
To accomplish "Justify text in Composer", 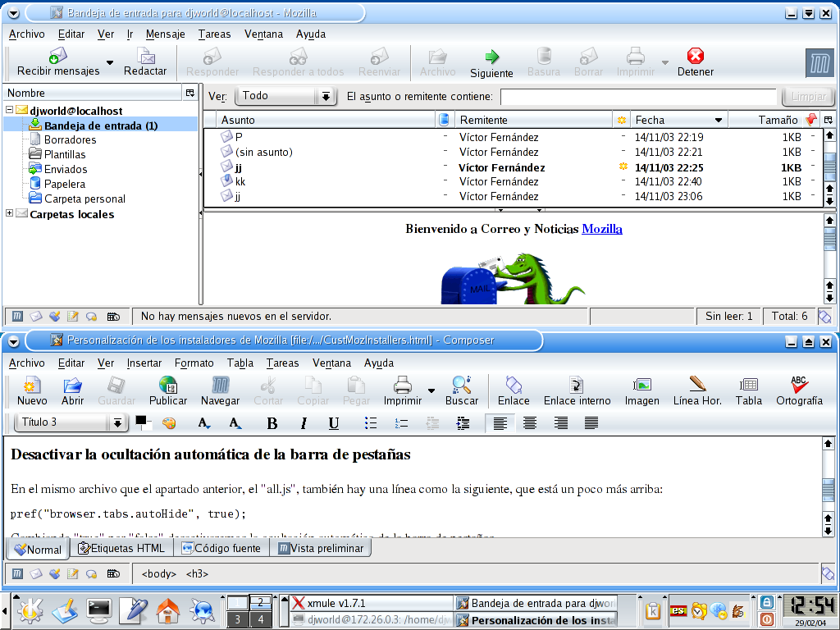I will coord(591,423).
